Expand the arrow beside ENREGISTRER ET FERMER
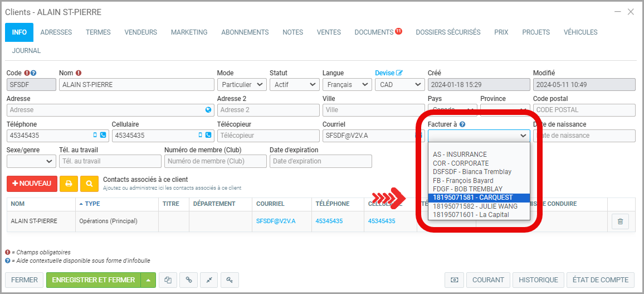Screen dimensions: 644x294 tap(148, 280)
